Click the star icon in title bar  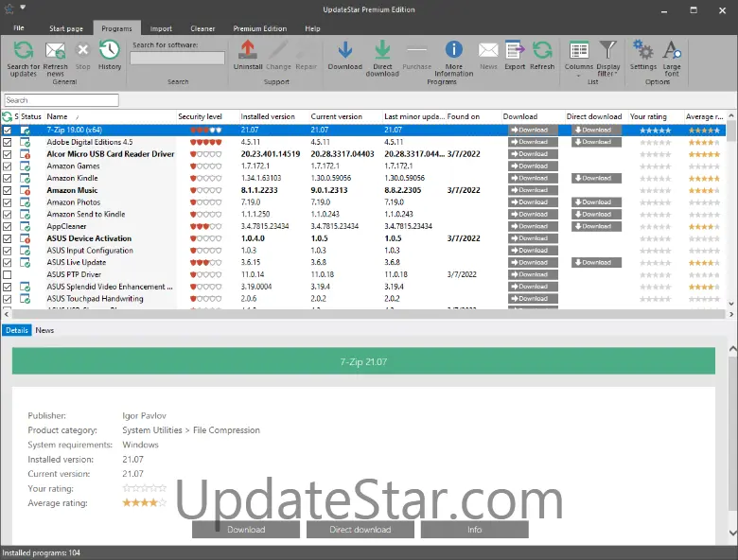coord(9,9)
